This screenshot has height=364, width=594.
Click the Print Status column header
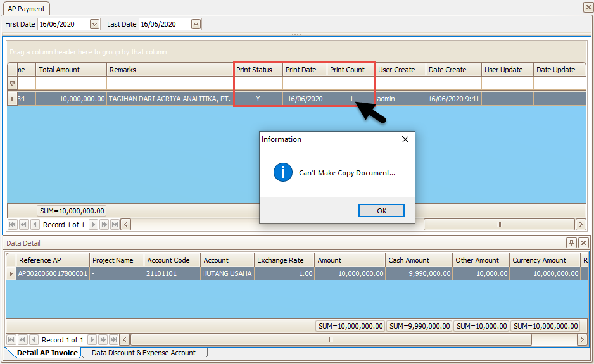[x=258, y=70]
